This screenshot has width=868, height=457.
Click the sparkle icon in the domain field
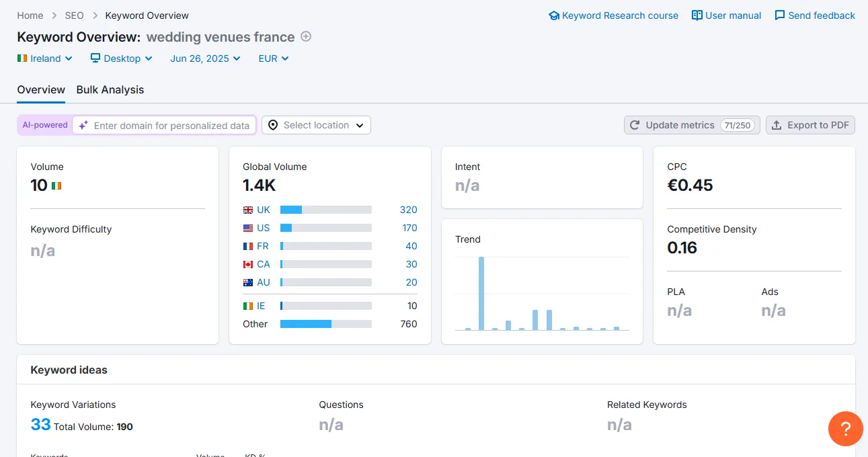coord(83,125)
